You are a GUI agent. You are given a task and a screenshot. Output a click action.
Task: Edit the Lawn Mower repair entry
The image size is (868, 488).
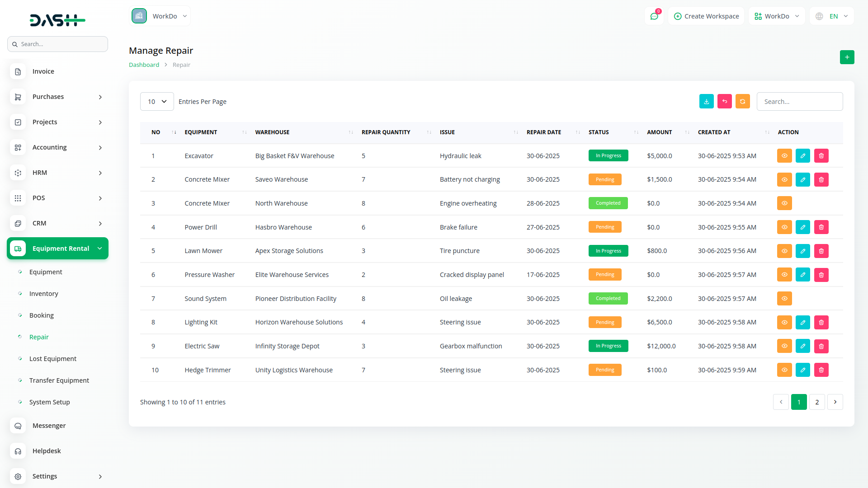[x=802, y=251]
